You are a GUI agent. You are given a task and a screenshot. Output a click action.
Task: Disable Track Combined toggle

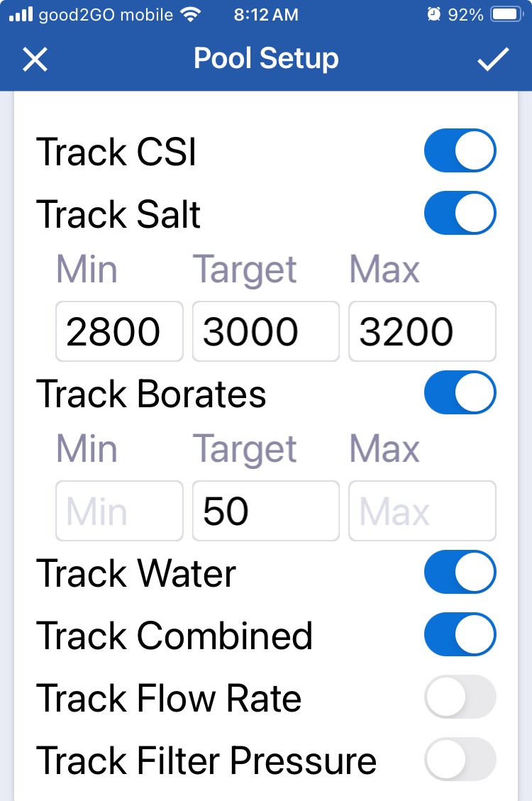pos(460,634)
